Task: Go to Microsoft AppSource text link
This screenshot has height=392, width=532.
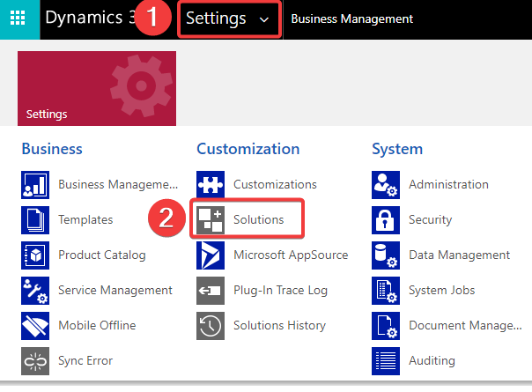Action: coord(291,255)
